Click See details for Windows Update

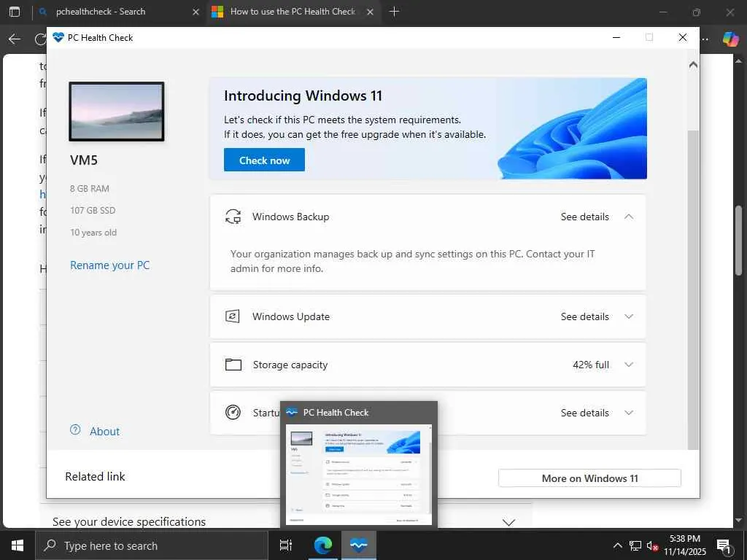(584, 316)
